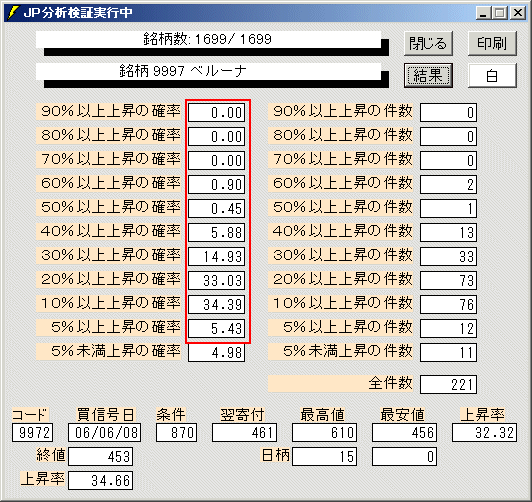Click the 印刷 (print) button
The height and width of the screenshot is (502, 532).
point(492,43)
